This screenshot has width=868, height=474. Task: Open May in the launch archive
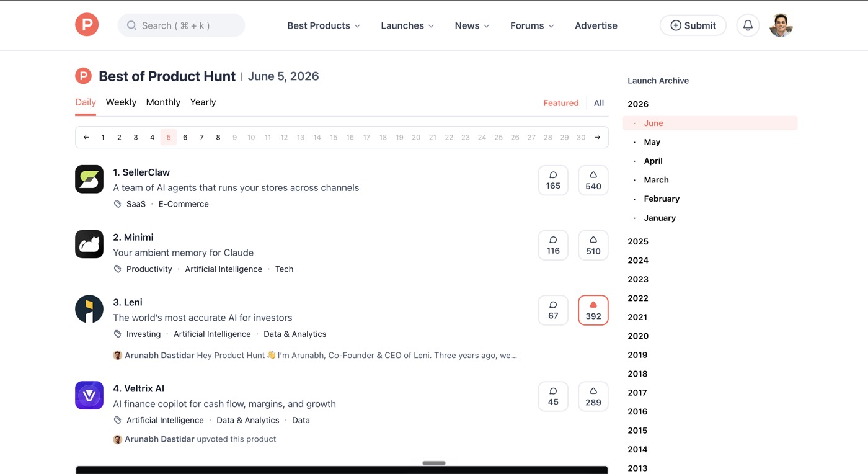(x=652, y=142)
